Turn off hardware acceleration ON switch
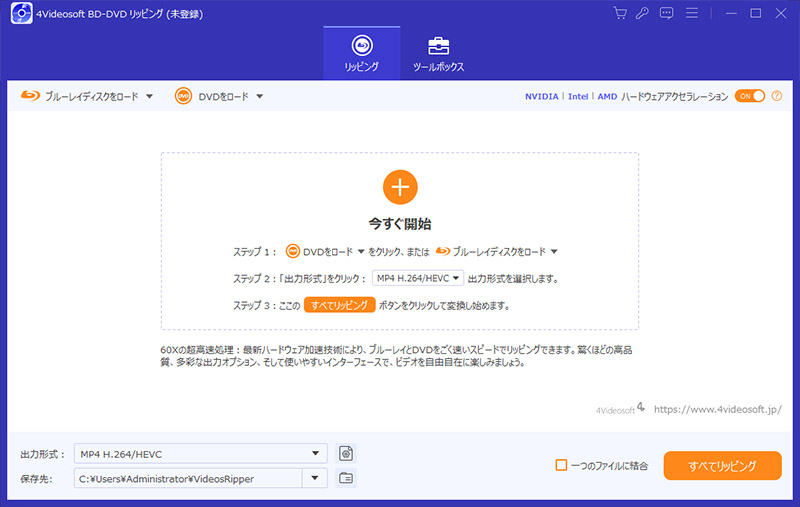This screenshot has height=507, width=800. [x=749, y=96]
